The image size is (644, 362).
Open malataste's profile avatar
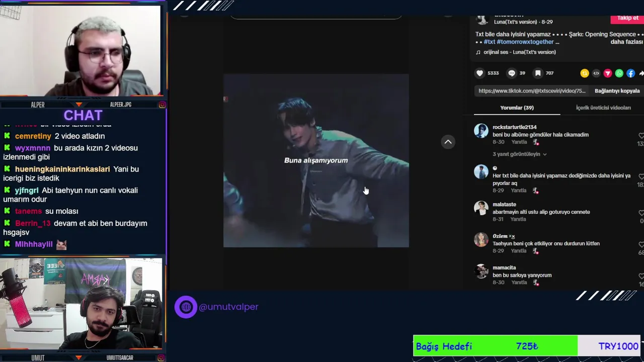pyautogui.click(x=481, y=208)
